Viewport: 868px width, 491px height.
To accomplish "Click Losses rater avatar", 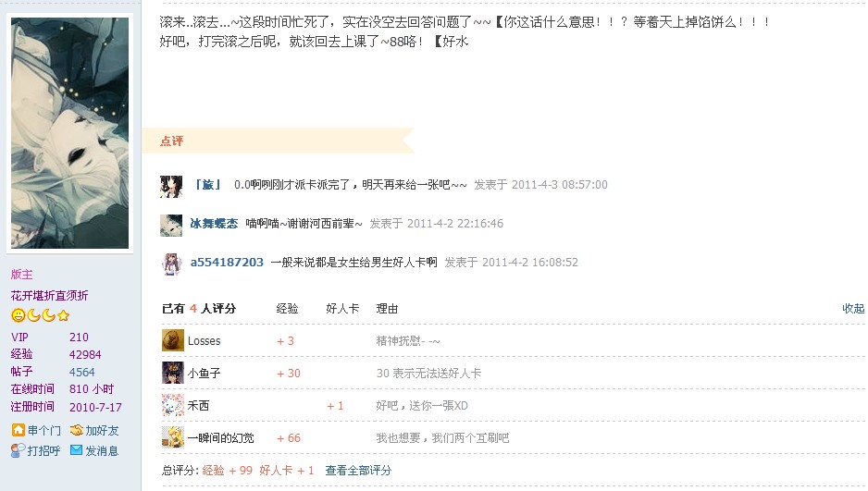I will pos(173,340).
